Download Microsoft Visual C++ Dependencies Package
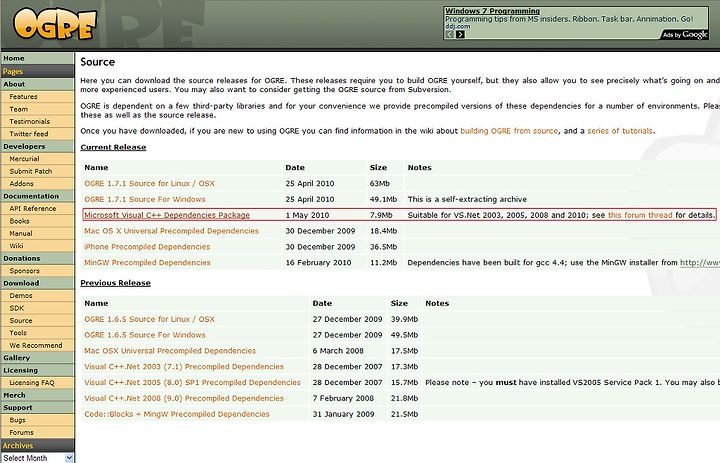720x463 pixels. click(167, 215)
